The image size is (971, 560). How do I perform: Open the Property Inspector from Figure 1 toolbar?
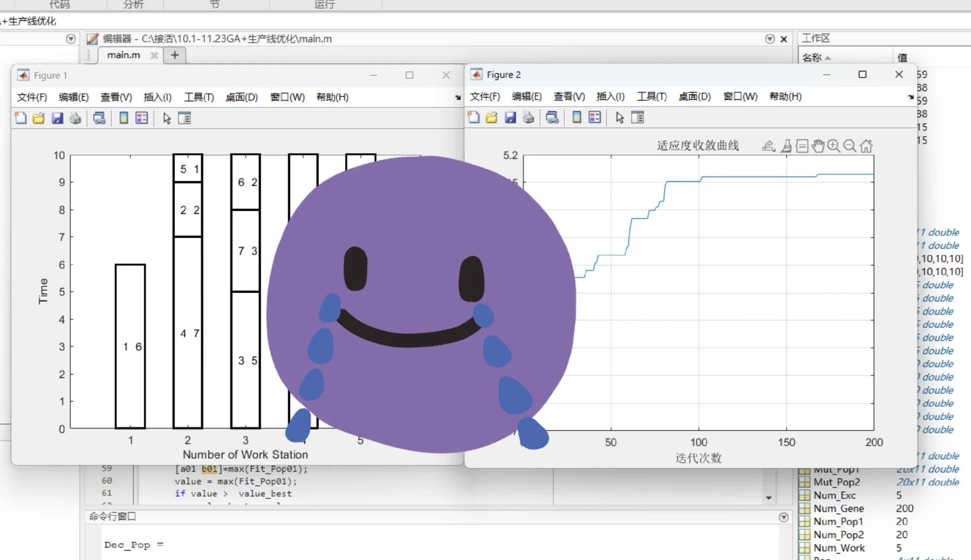[x=184, y=118]
